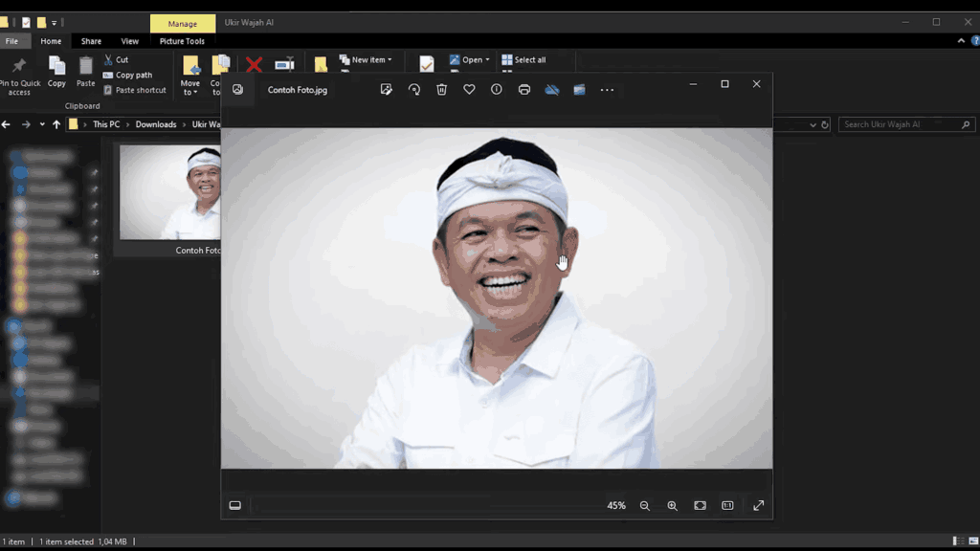Switch to Large icons view in status bar

(x=973, y=541)
